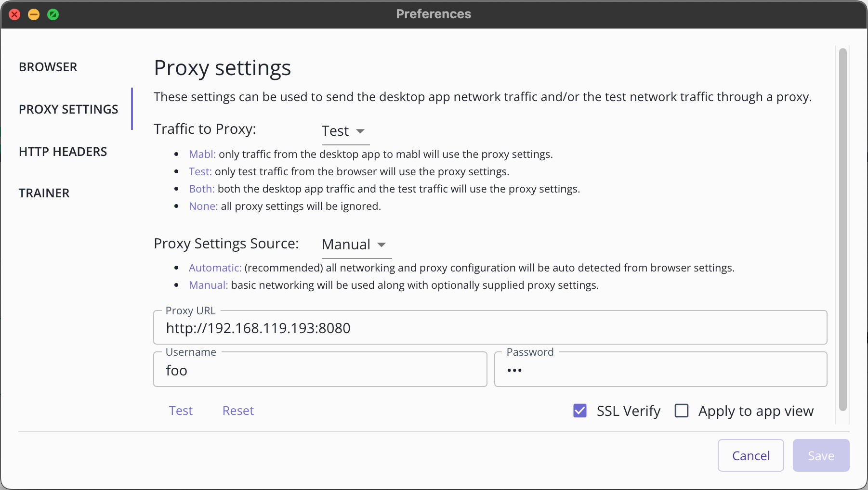Click the 'Proxy settings' heading

click(x=223, y=68)
